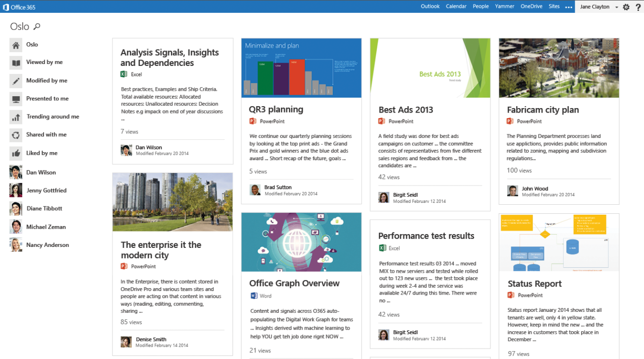This screenshot has width=644, height=359.
Task: Expand the more apps ellipsis in top bar
Action: click(x=568, y=7)
